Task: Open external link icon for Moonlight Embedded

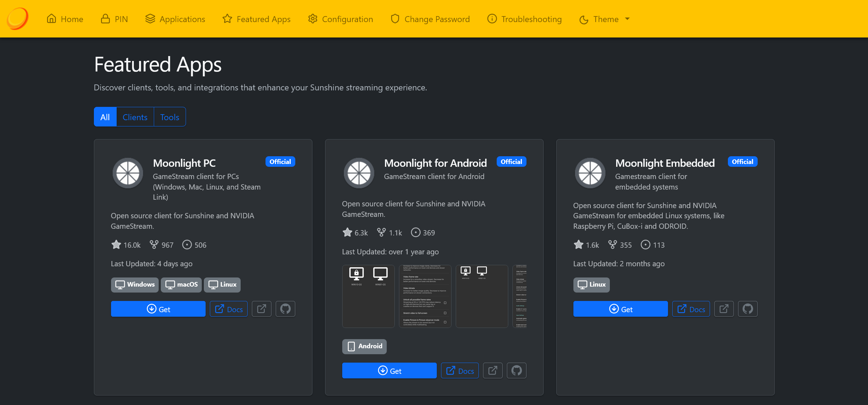Action: click(724, 309)
